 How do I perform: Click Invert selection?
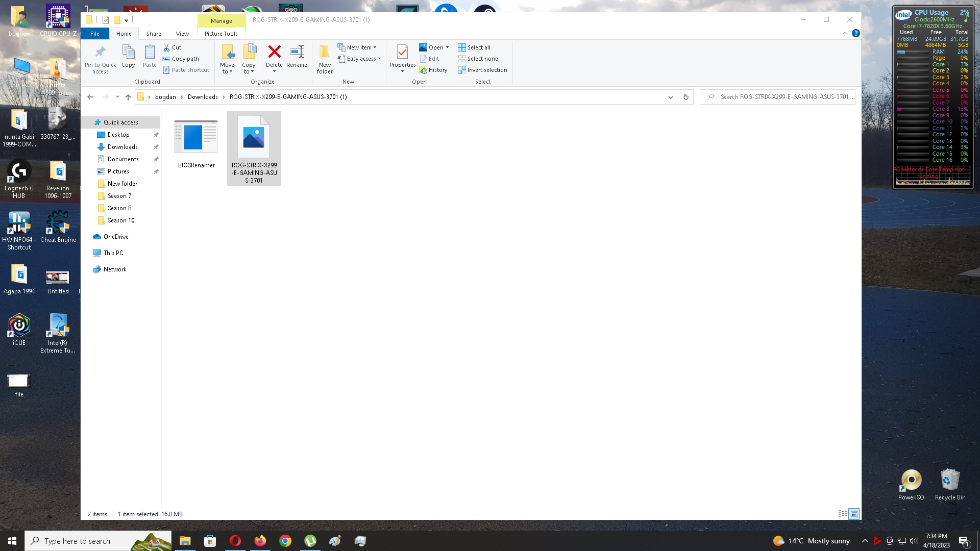click(482, 70)
